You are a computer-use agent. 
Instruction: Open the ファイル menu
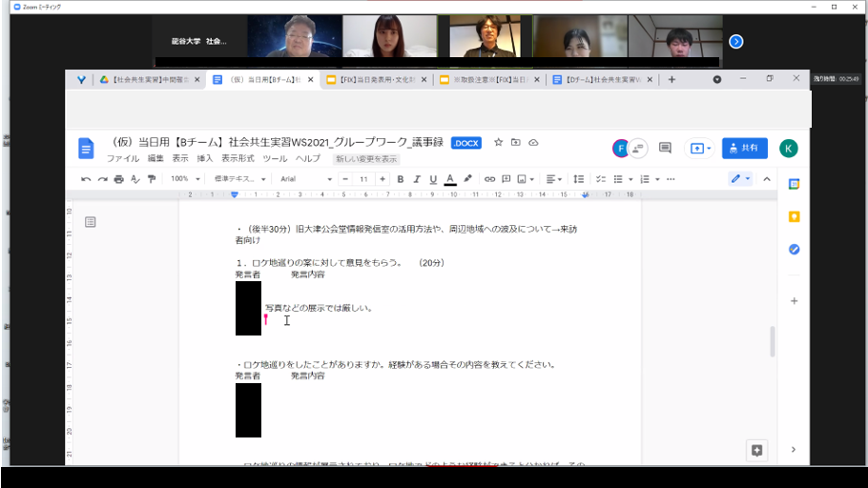123,159
